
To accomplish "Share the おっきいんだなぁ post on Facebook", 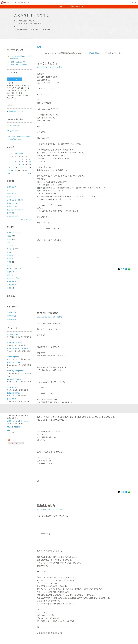I will (123, 269).
